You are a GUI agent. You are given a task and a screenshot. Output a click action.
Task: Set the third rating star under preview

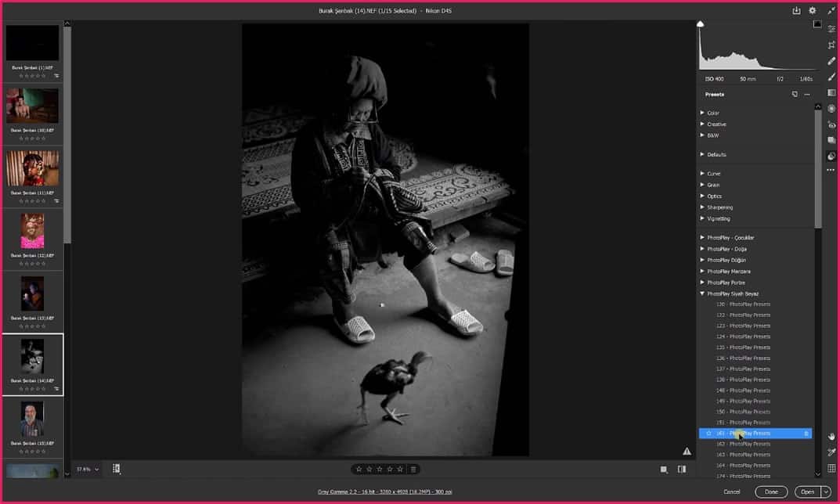(379, 470)
